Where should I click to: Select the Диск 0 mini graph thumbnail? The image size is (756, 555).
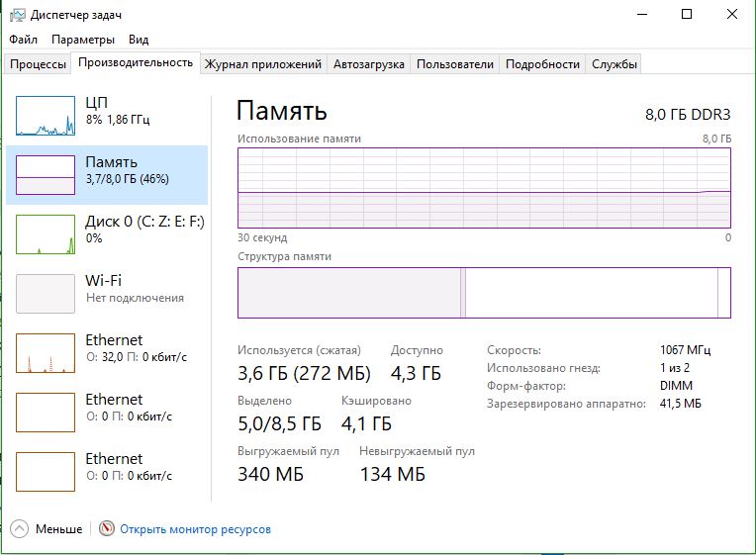pyautogui.click(x=46, y=234)
